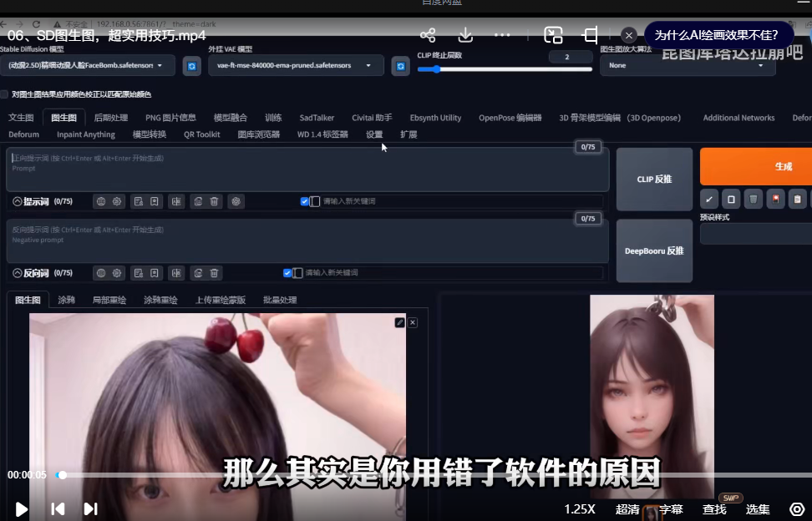Click the orange 生成 button
Screen dimensions: 812x521
point(756,167)
